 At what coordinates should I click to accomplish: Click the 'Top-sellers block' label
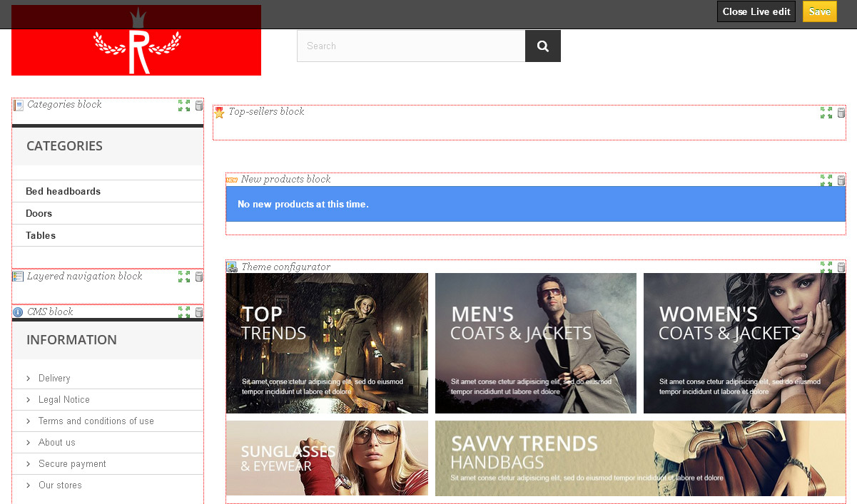tap(266, 112)
